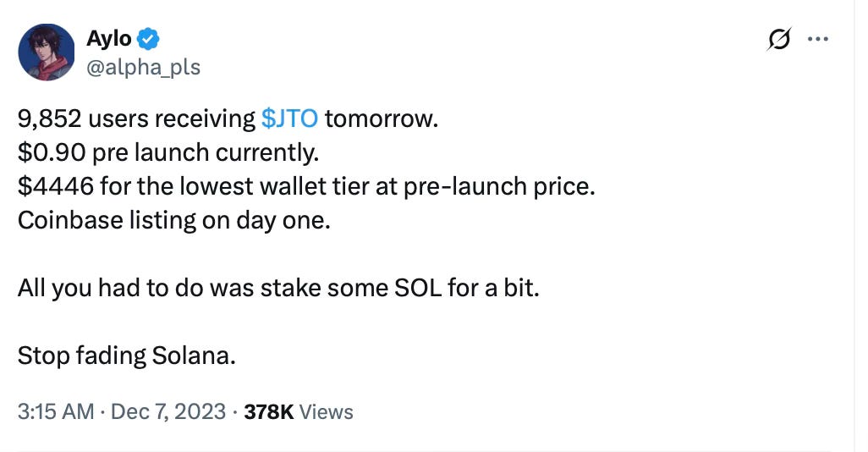Open the $JTO cashtag link
The width and height of the screenshot is (868, 452).
point(289,119)
